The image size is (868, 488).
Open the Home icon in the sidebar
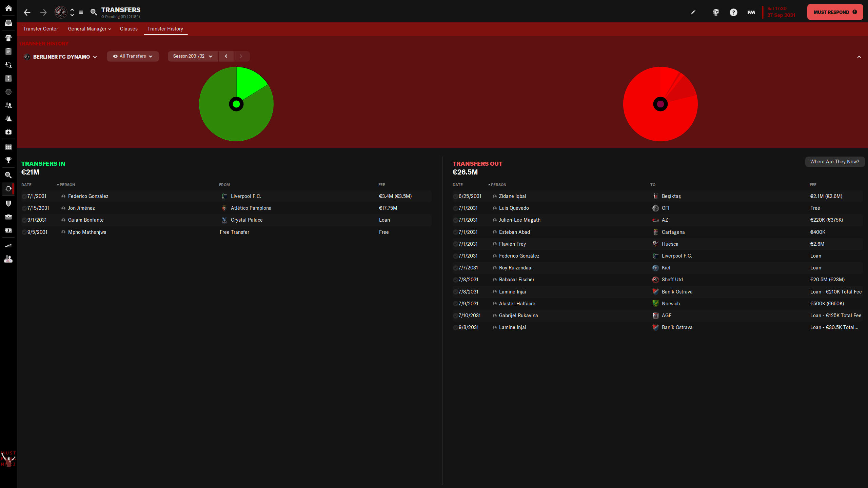[8, 8]
